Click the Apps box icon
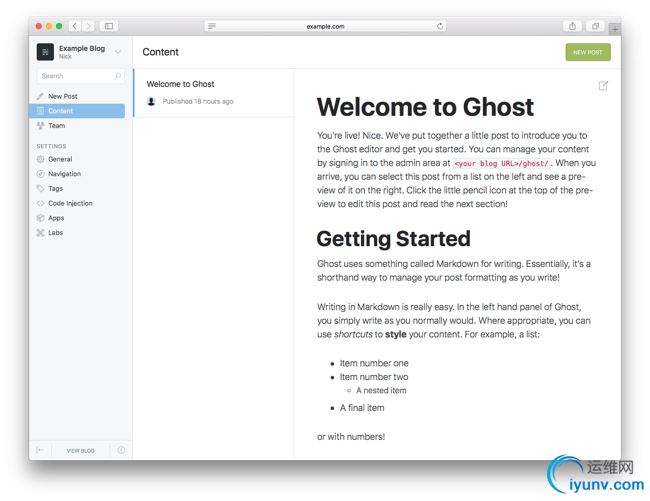Image resolution: width=650 pixels, height=501 pixels. coord(40,218)
